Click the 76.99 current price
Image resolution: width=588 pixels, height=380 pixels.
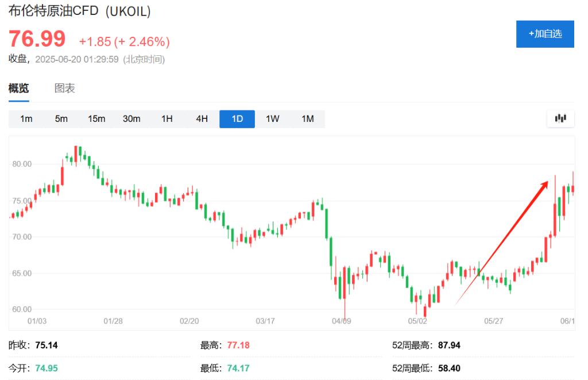37,39
